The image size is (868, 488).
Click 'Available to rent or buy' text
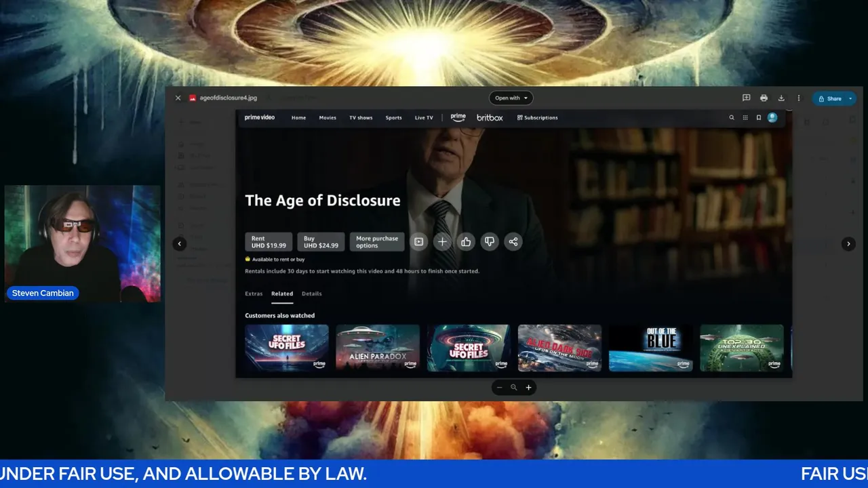(x=278, y=260)
